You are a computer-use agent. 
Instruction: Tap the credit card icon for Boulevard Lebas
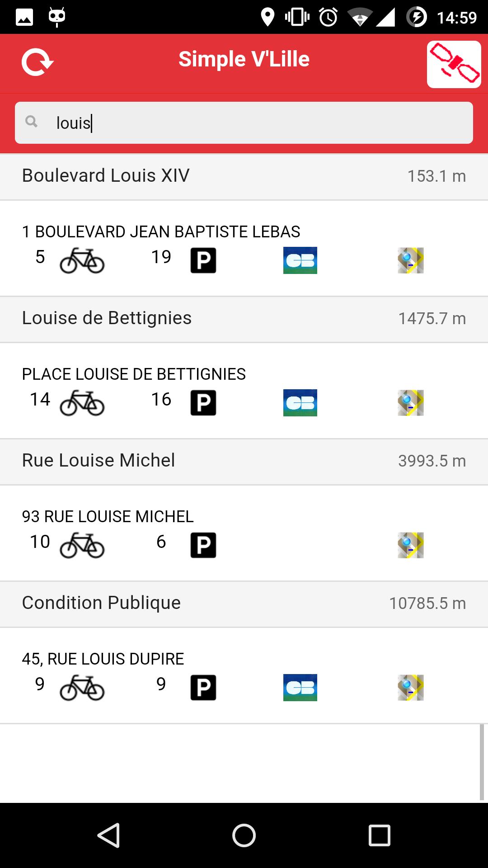300,260
